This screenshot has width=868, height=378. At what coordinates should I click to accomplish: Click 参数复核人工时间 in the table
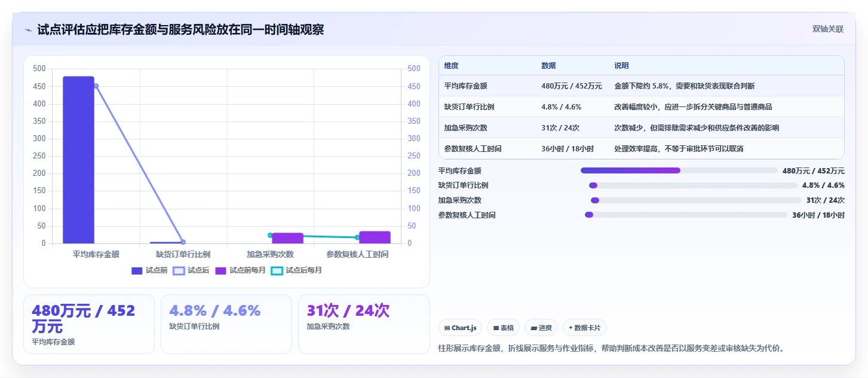tap(473, 149)
